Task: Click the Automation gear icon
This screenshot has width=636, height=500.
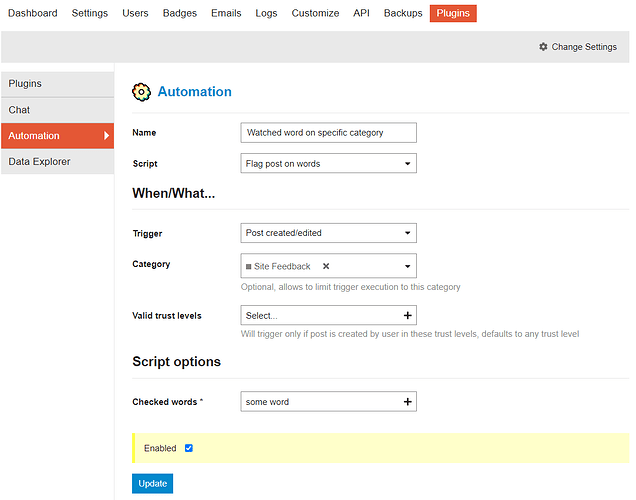Action: coord(141,92)
